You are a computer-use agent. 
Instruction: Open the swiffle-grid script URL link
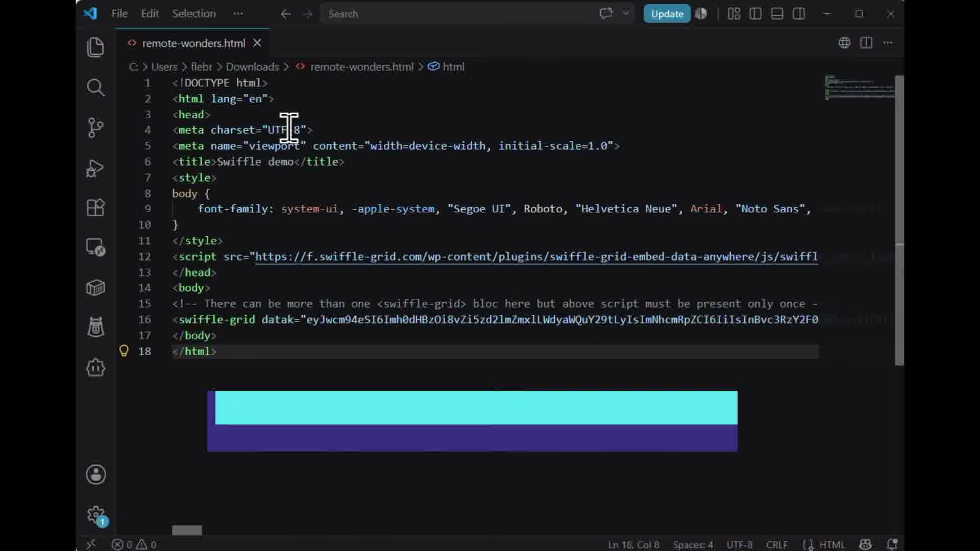coord(536,257)
